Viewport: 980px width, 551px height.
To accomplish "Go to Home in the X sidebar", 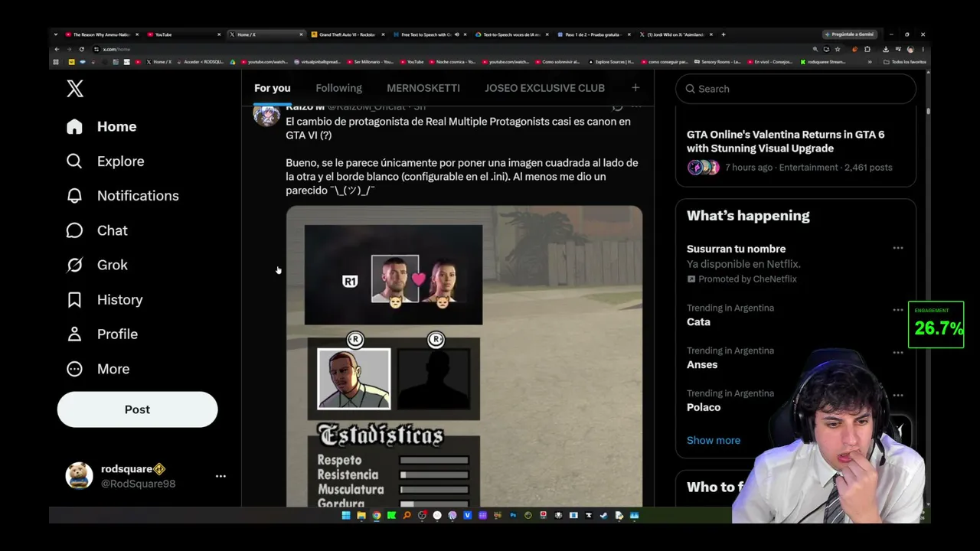I will (x=102, y=126).
